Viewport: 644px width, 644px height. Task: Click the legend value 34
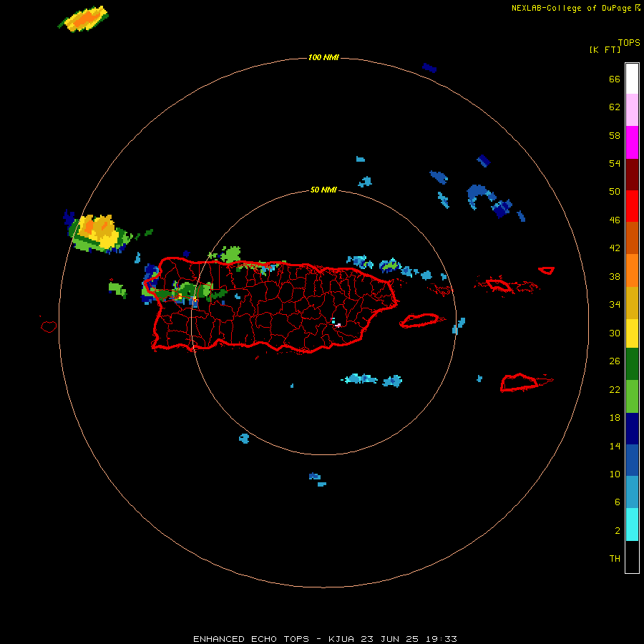coord(615,305)
